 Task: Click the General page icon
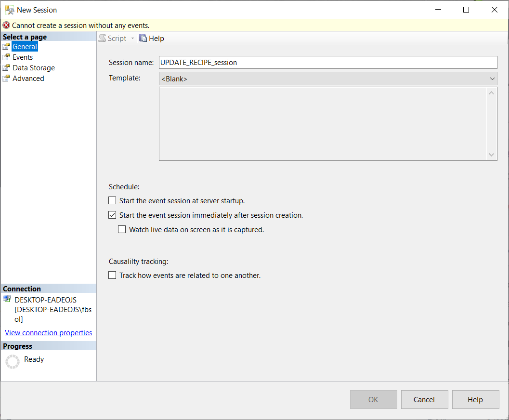coord(6,47)
